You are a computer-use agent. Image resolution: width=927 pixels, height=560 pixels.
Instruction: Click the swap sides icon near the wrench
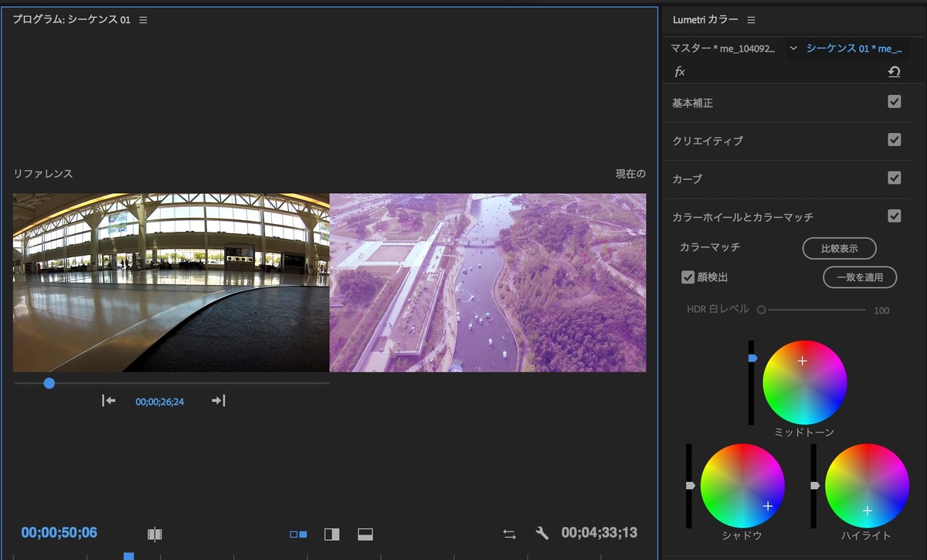click(x=509, y=533)
